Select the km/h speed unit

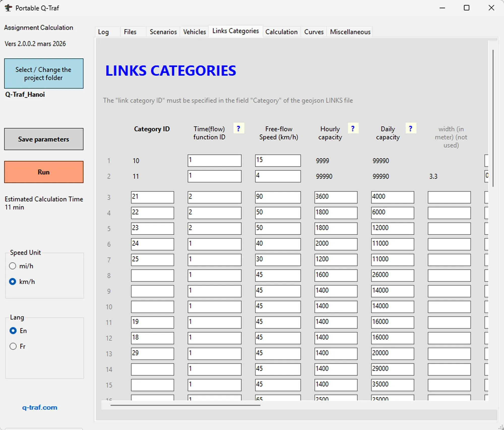coord(12,282)
